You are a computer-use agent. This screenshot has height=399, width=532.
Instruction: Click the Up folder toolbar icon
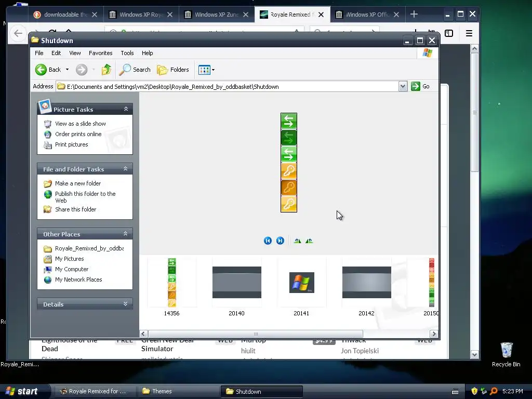tap(106, 70)
